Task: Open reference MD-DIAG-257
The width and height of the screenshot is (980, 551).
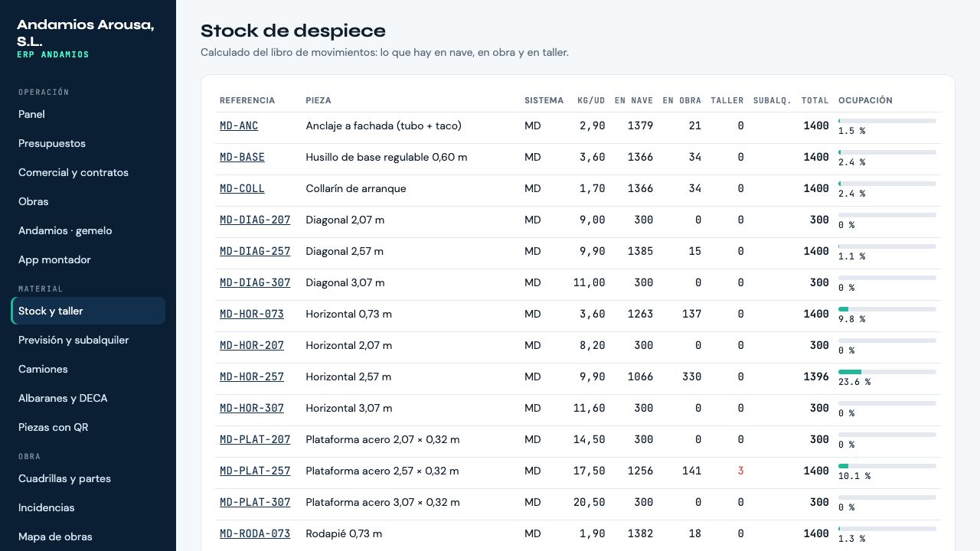Action: click(255, 251)
